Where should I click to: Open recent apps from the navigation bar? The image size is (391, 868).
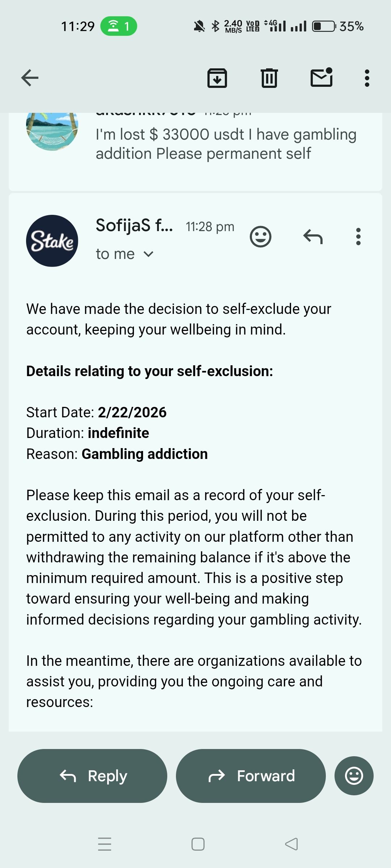[105, 844]
